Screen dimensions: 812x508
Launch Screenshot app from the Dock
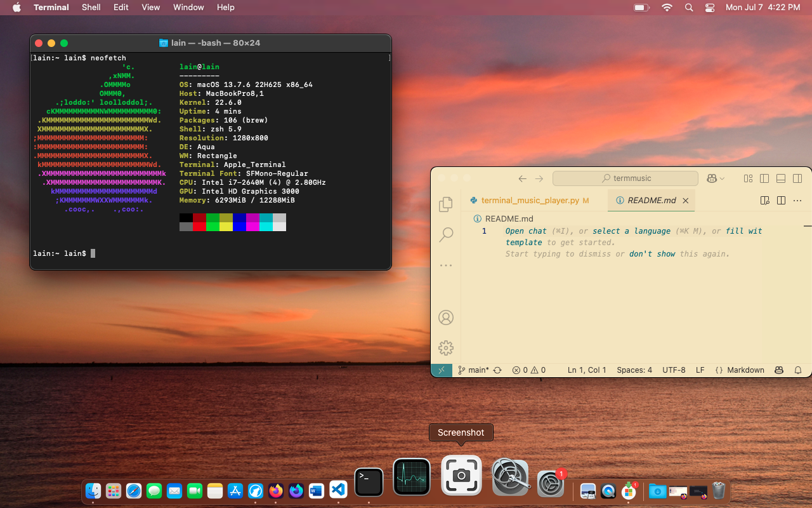click(461, 475)
